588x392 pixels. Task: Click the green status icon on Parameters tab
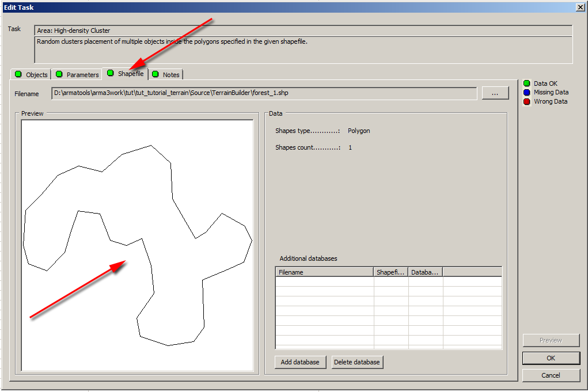pyautogui.click(x=59, y=74)
